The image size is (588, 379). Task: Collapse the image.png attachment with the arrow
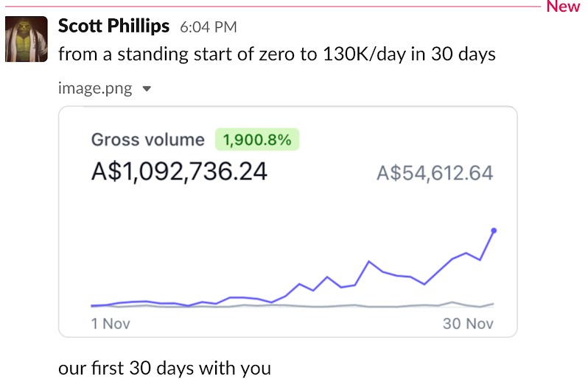tap(147, 89)
